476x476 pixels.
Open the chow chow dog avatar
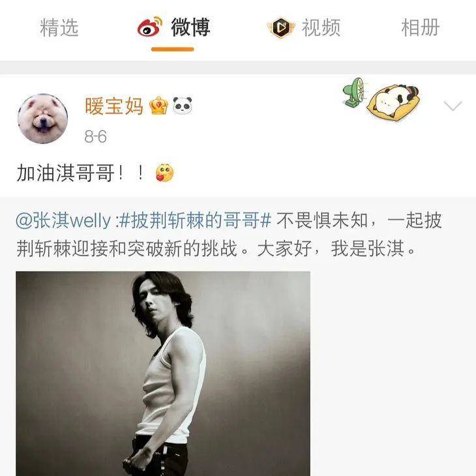click(x=43, y=119)
